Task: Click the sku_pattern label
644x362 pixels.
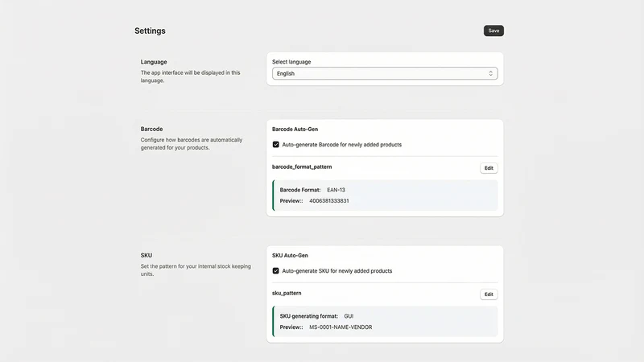Action: tap(287, 293)
